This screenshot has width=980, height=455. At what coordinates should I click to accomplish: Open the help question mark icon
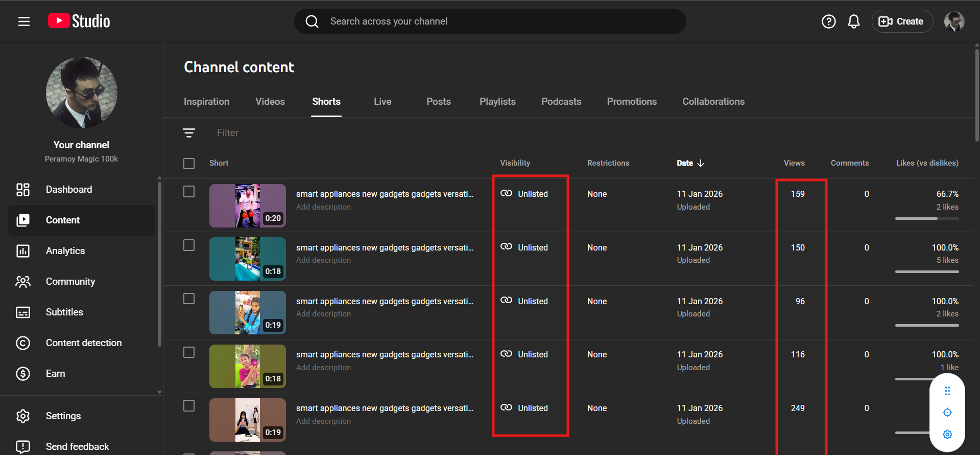click(x=828, y=21)
